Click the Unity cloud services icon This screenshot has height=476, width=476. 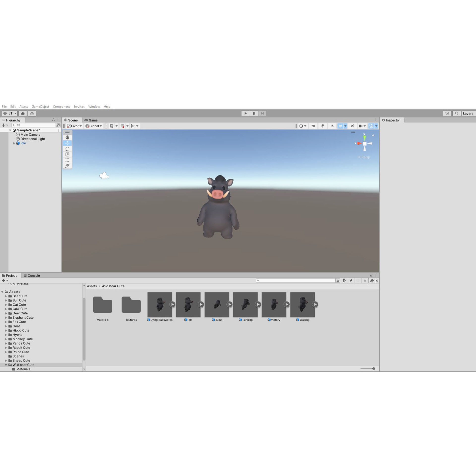point(23,113)
